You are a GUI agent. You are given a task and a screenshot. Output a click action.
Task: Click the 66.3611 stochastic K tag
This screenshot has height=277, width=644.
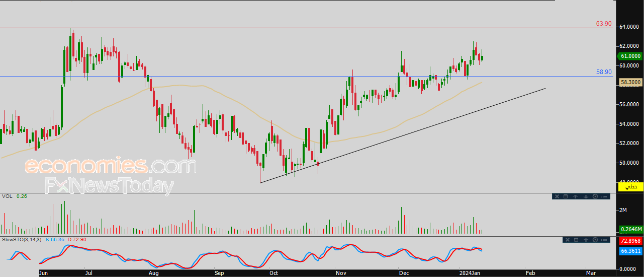630,250
